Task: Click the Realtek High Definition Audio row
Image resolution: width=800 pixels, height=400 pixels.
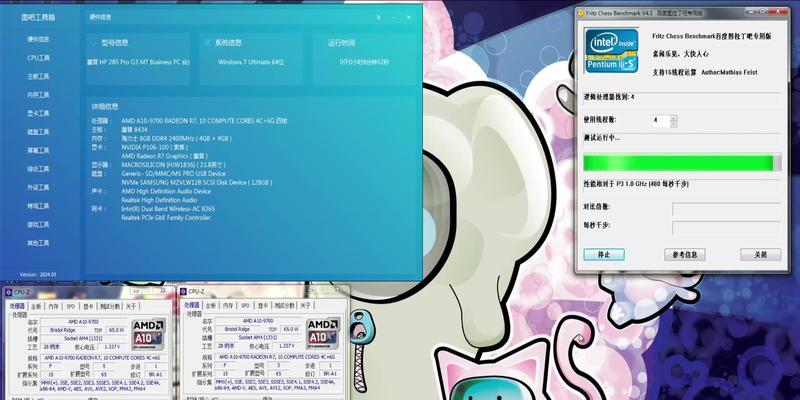Action: (159, 200)
